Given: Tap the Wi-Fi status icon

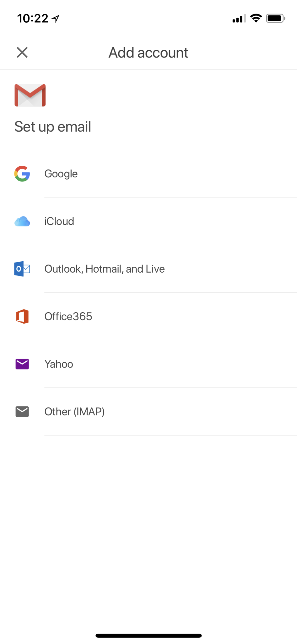Looking at the screenshot, I should 256,18.
